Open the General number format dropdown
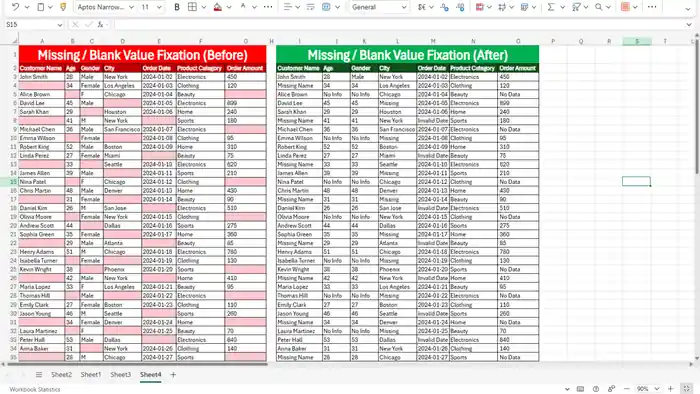 click(379, 7)
